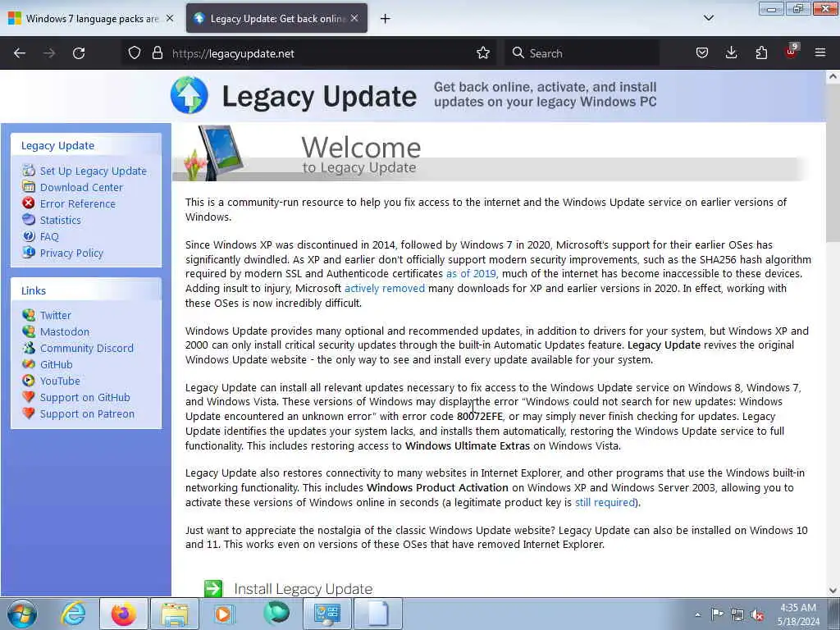The height and width of the screenshot is (630, 840).
Task: Click the scrollbar up arrow
Action: [x=833, y=76]
